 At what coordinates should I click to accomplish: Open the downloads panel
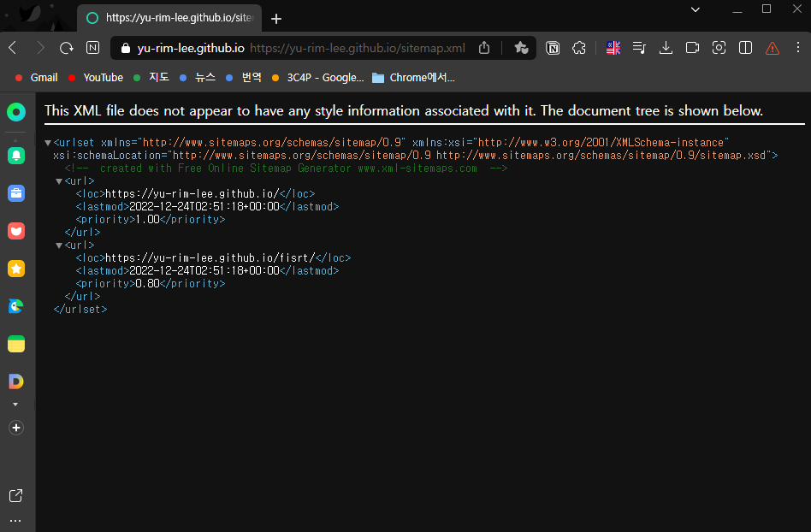click(666, 48)
